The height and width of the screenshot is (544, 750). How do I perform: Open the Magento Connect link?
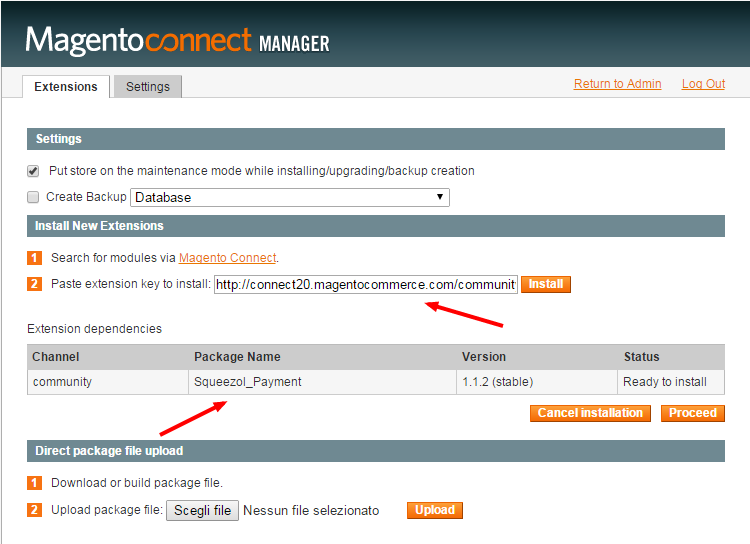pos(228,257)
